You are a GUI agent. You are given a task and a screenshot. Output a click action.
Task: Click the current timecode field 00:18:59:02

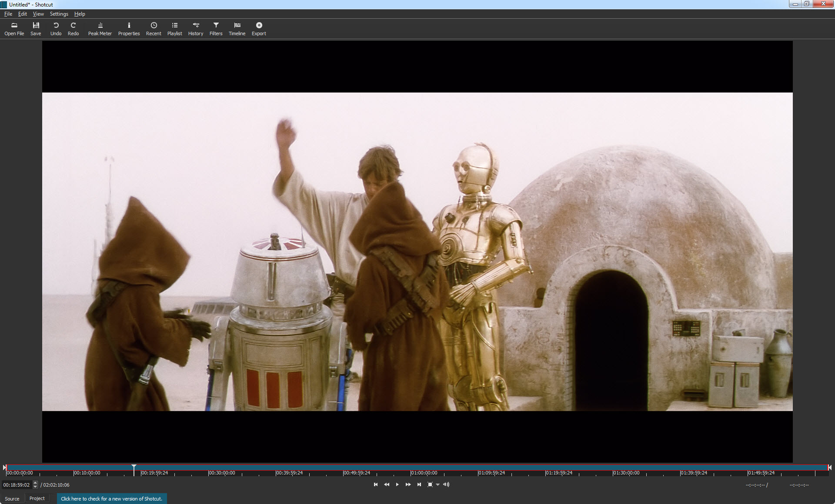click(17, 485)
